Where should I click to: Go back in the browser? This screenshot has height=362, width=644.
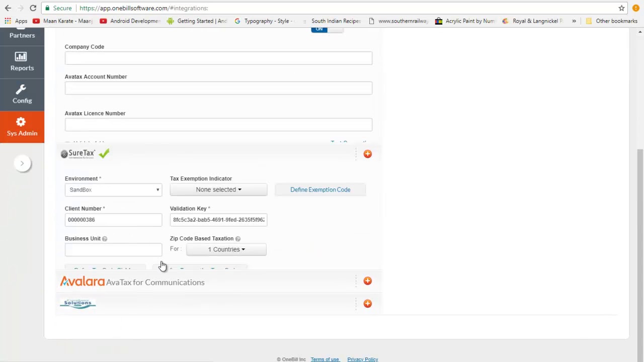(8, 8)
